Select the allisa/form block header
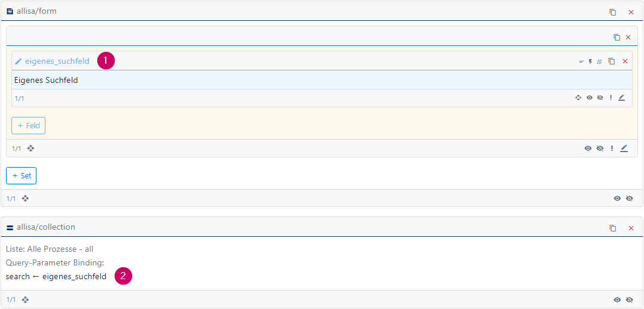The width and height of the screenshot is (644, 309). click(322, 11)
